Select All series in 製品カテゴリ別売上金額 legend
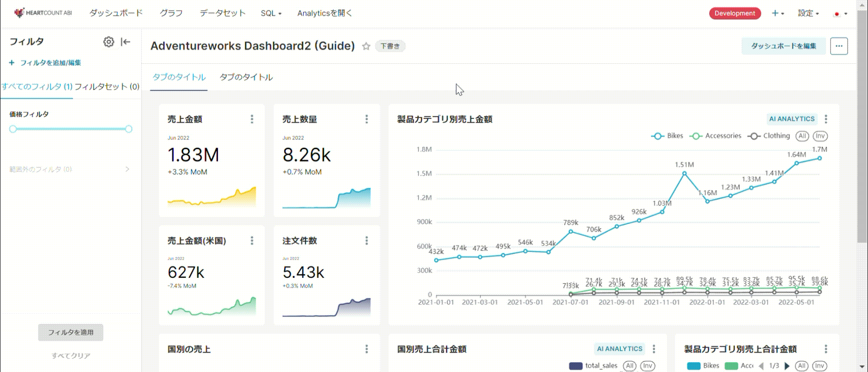This screenshot has width=868, height=372. [802, 136]
